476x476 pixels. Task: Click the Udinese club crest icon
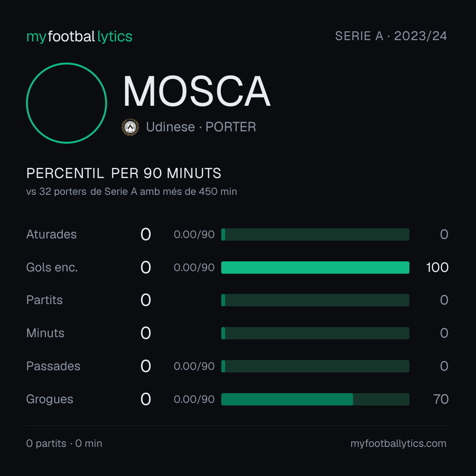[x=130, y=127]
